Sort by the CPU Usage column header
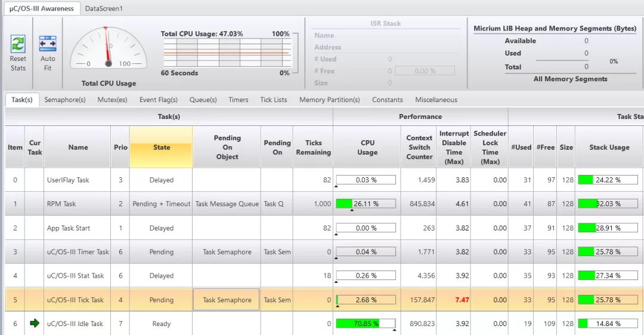The width and height of the screenshot is (644, 335). pos(367,147)
